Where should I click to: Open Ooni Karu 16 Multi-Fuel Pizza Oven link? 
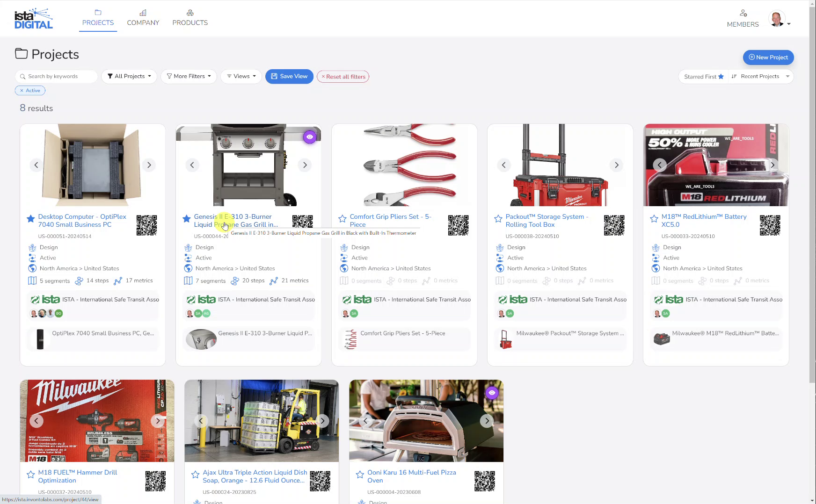pos(411,476)
